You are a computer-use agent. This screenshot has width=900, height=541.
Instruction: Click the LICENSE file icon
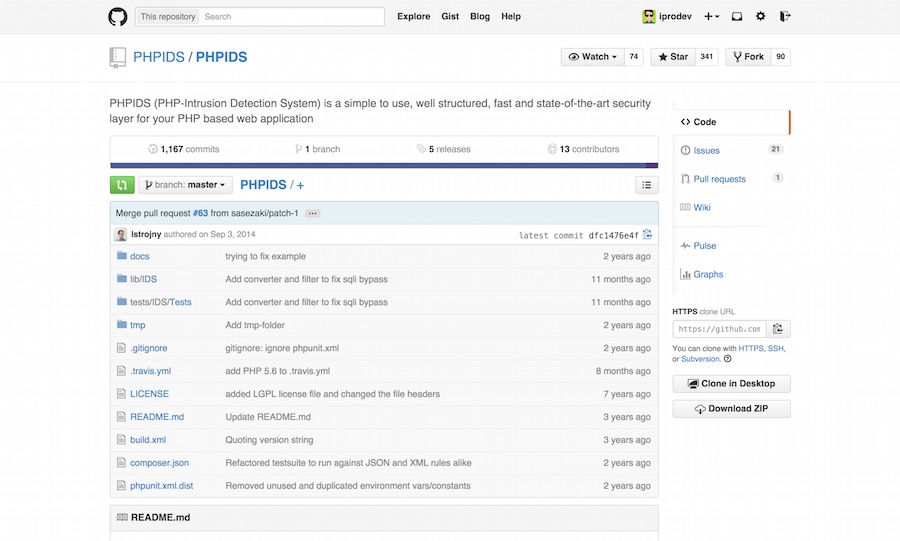pyautogui.click(x=121, y=394)
